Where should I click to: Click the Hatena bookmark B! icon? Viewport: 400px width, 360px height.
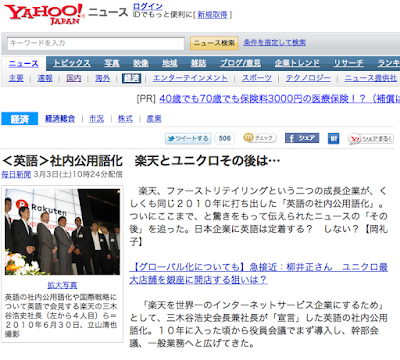point(334,138)
